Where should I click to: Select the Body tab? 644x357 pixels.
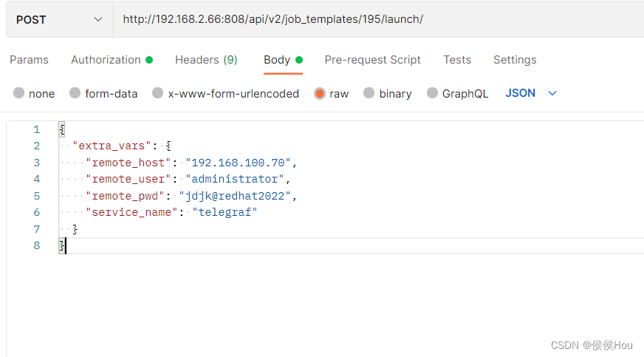coord(283,60)
